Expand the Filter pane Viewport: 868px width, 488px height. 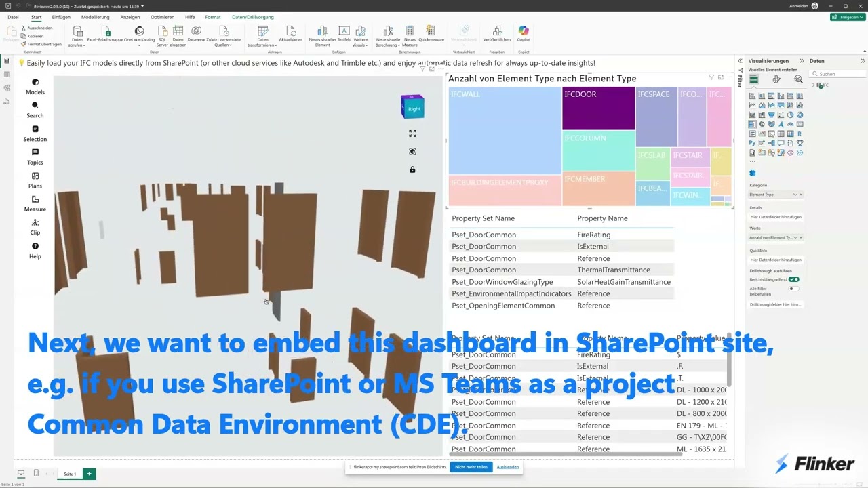740,61
